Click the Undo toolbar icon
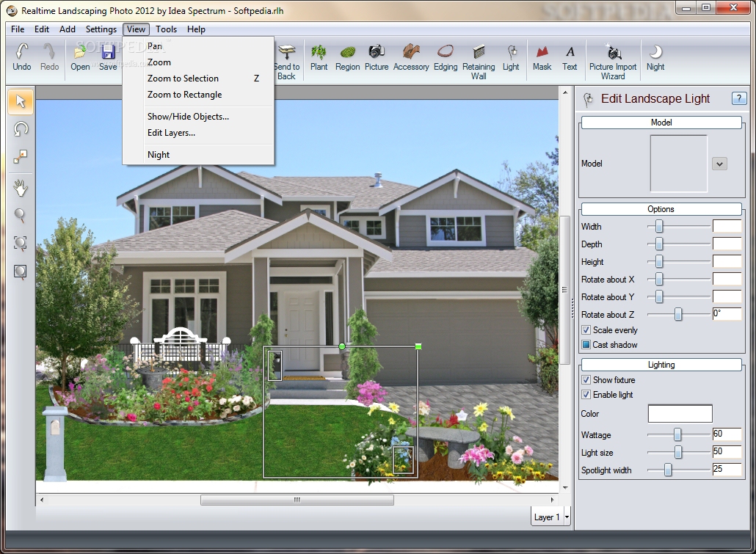Image resolution: width=756 pixels, height=554 pixels. click(22, 57)
